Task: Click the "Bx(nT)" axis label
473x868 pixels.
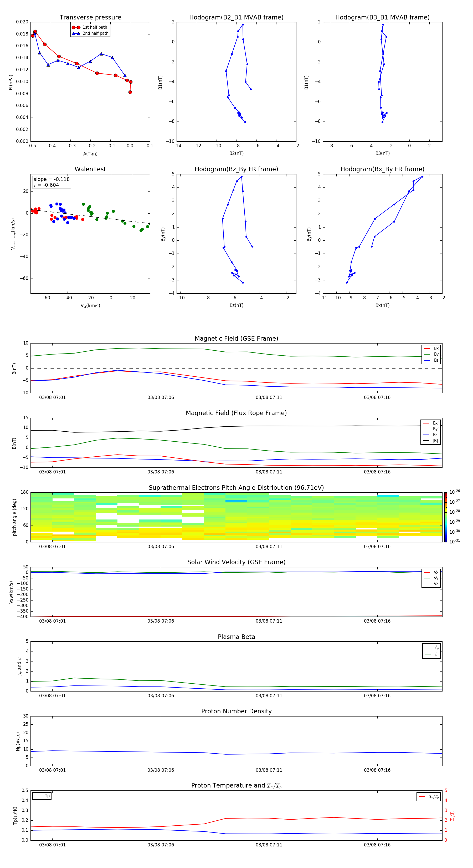Action: point(382,305)
